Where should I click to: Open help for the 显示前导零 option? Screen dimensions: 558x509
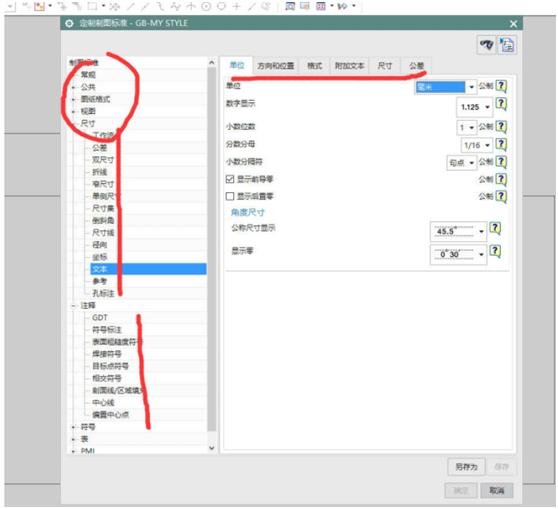coord(501,179)
